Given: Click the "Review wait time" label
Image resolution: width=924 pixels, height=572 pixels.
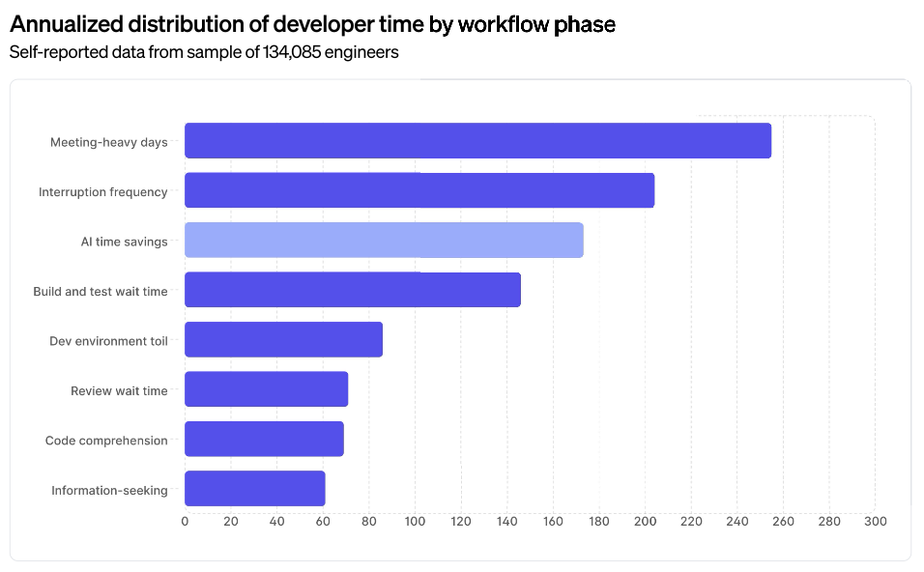Looking at the screenshot, I should tap(119, 391).
